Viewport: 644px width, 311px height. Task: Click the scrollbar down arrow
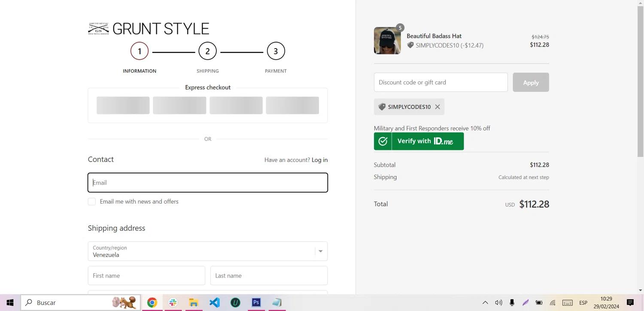pyautogui.click(x=641, y=290)
